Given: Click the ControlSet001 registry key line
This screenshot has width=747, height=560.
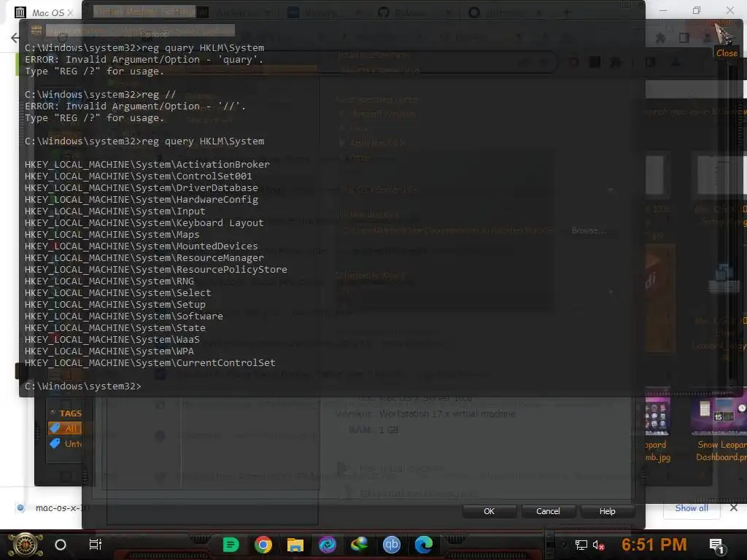Looking at the screenshot, I should pyautogui.click(x=138, y=176).
